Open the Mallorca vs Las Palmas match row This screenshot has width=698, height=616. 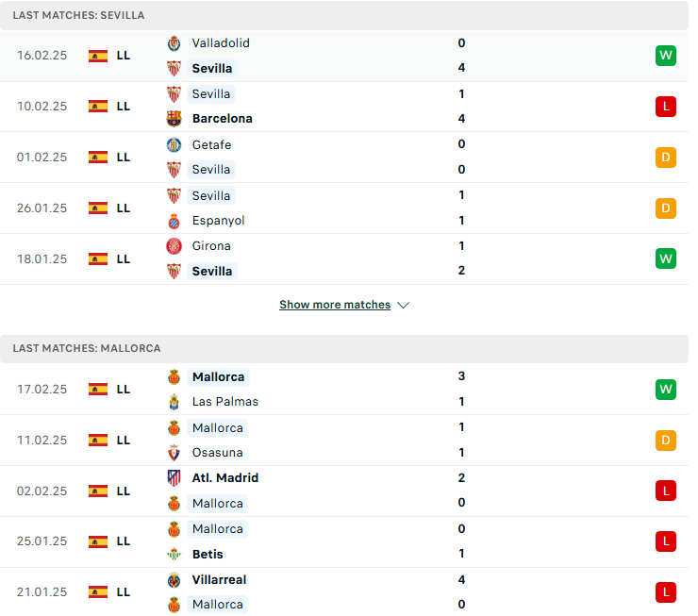pyautogui.click(x=344, y=390)
